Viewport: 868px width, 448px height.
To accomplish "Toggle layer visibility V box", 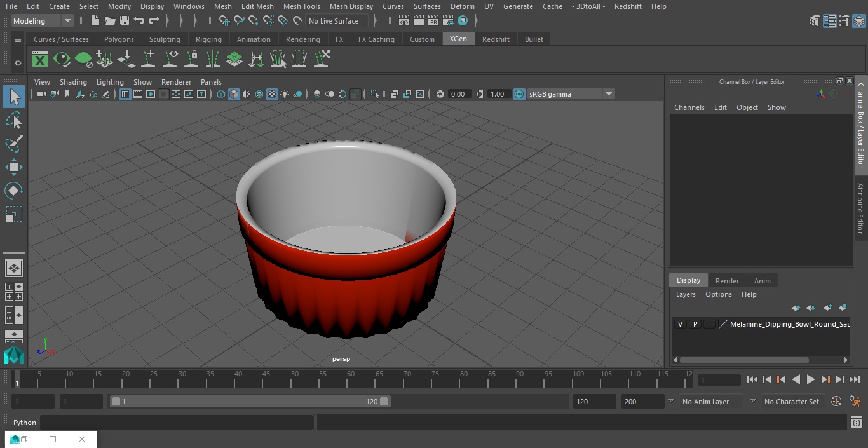I will 680,324.
